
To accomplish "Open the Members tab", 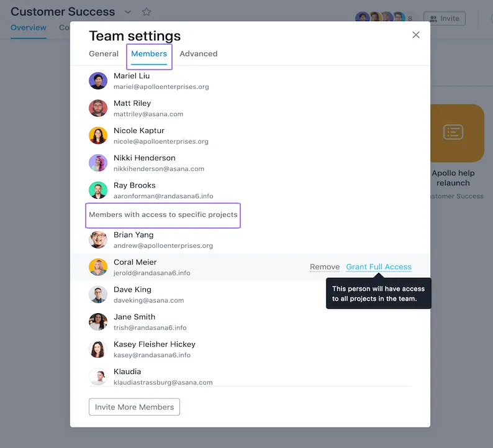I will 149,54.
